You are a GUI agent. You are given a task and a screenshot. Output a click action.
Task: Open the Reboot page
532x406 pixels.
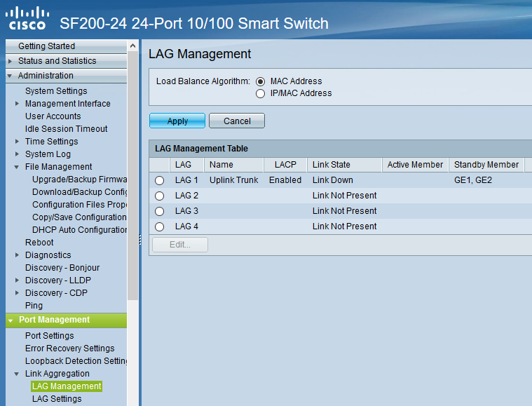39,243
